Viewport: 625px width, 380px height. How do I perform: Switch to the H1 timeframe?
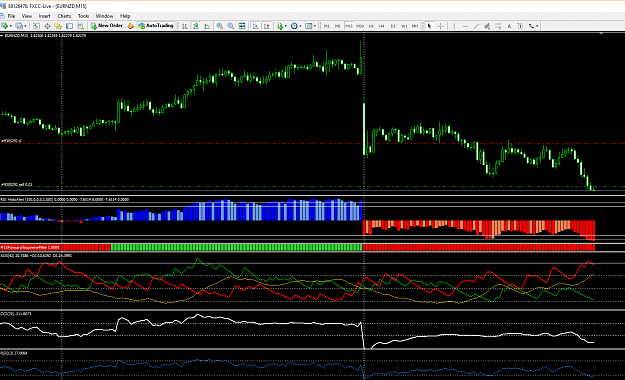[371, 26]
